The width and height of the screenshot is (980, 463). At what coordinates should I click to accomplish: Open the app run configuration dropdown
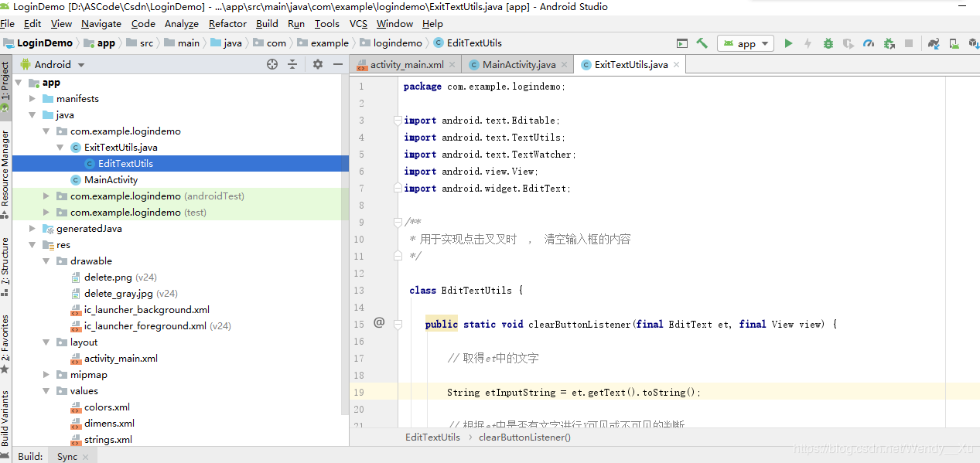coord(745,43)
